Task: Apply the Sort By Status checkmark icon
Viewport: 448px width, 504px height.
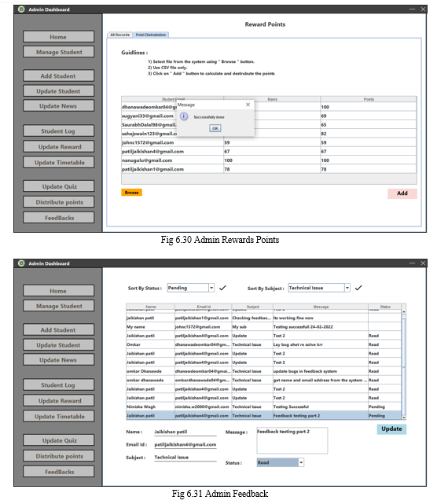Action: click(222, 288)
